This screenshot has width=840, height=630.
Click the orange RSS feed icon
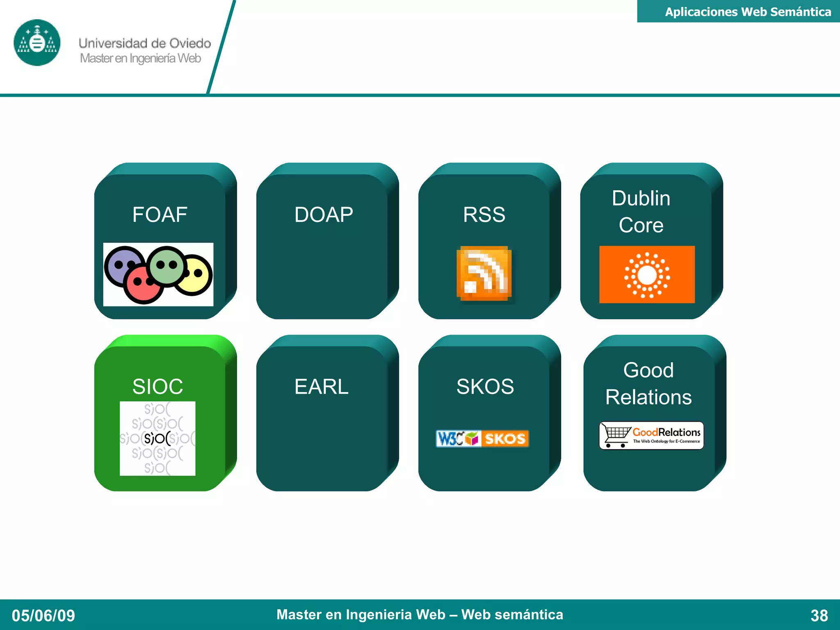pyautogui.click(x=484, y=274)
